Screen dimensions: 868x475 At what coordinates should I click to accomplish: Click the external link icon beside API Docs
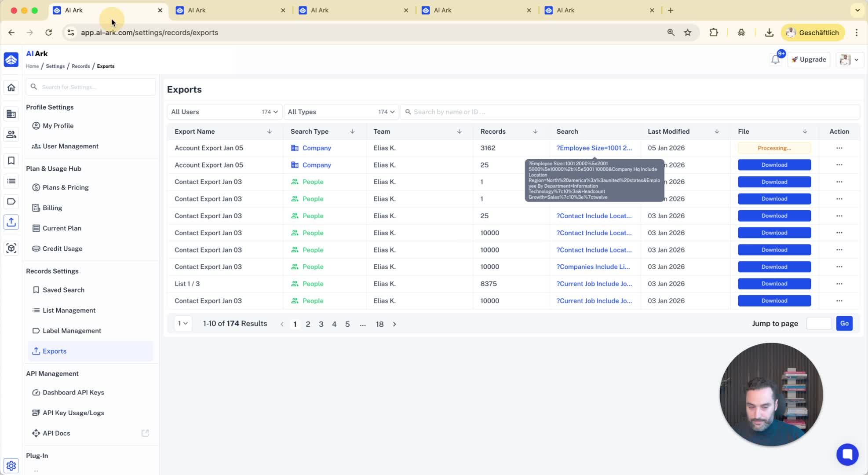point(145,433)
